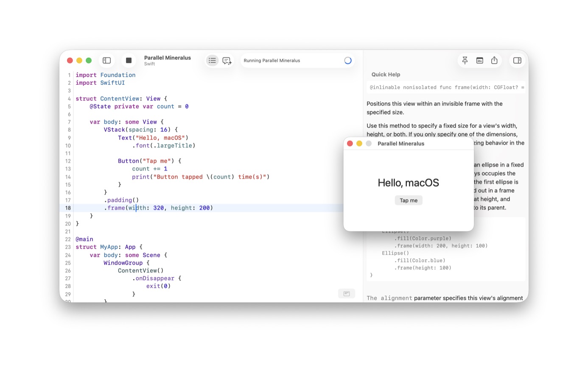
Task: Click 'VStack(spacing: 16) {' code
Action: 141,130
